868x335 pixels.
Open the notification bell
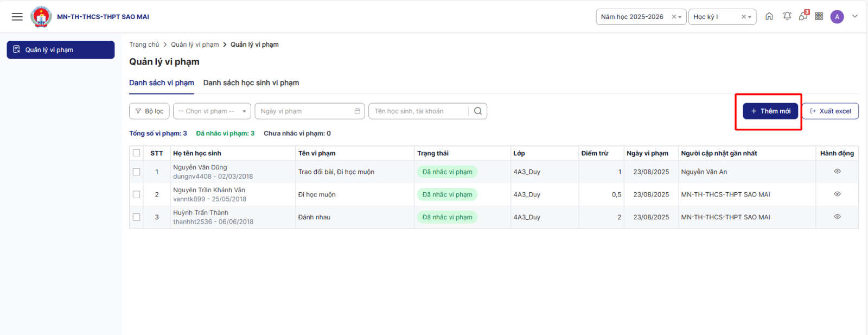(x=787, y=16)
